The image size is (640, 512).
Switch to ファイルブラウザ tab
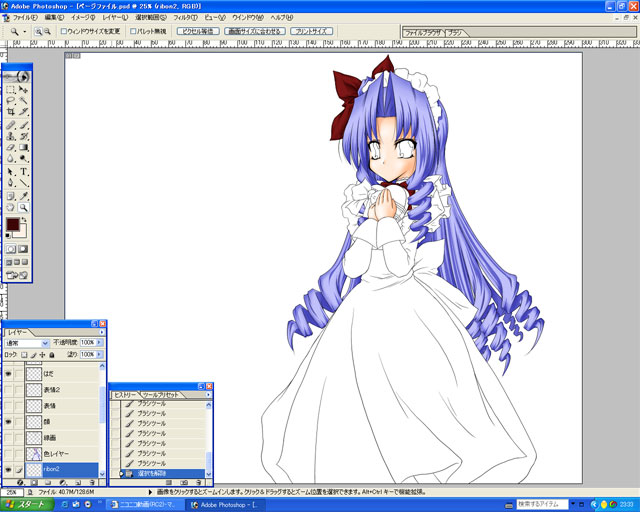coord(423,33)
